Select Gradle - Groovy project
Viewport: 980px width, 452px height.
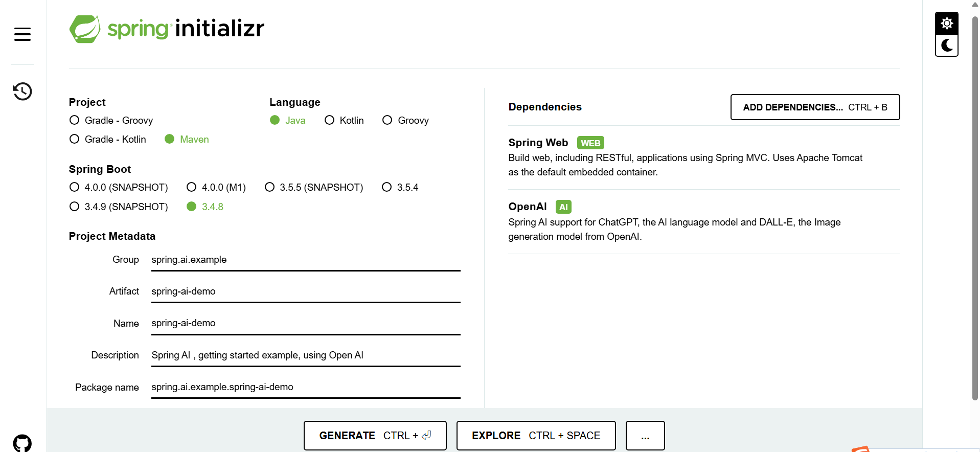[x=111, y=120]
